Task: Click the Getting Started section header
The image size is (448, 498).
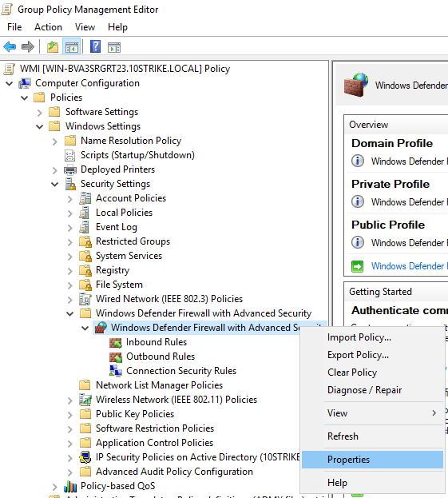Action: tap(380, 292)
